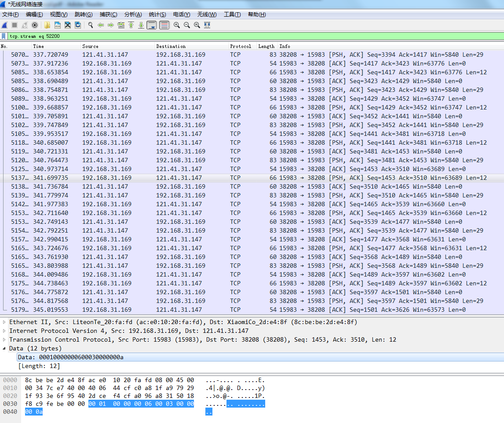Open the 编辑(E) menu
The image size is (504, 423).
34,15
